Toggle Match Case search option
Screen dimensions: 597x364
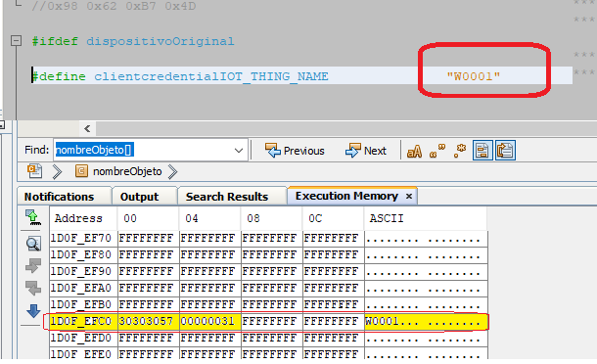click(x=414, y=151)
